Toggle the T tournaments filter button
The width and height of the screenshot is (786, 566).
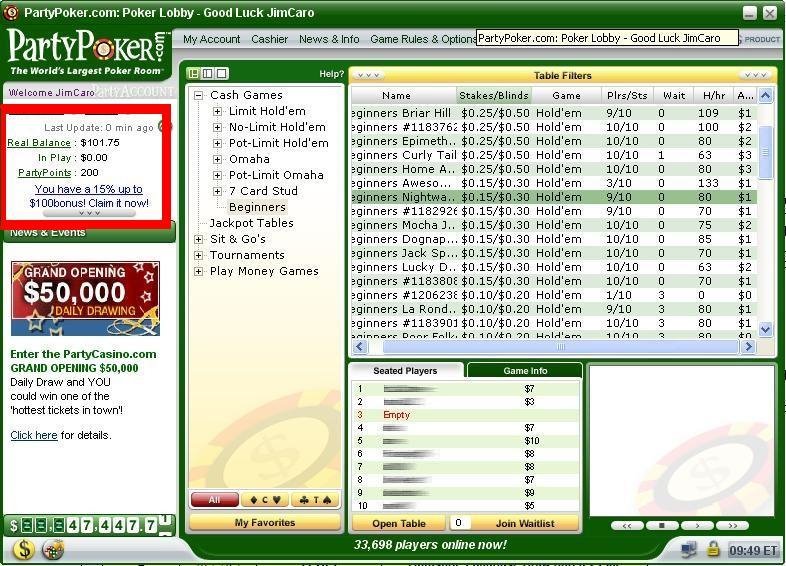[x=315, y=499]
